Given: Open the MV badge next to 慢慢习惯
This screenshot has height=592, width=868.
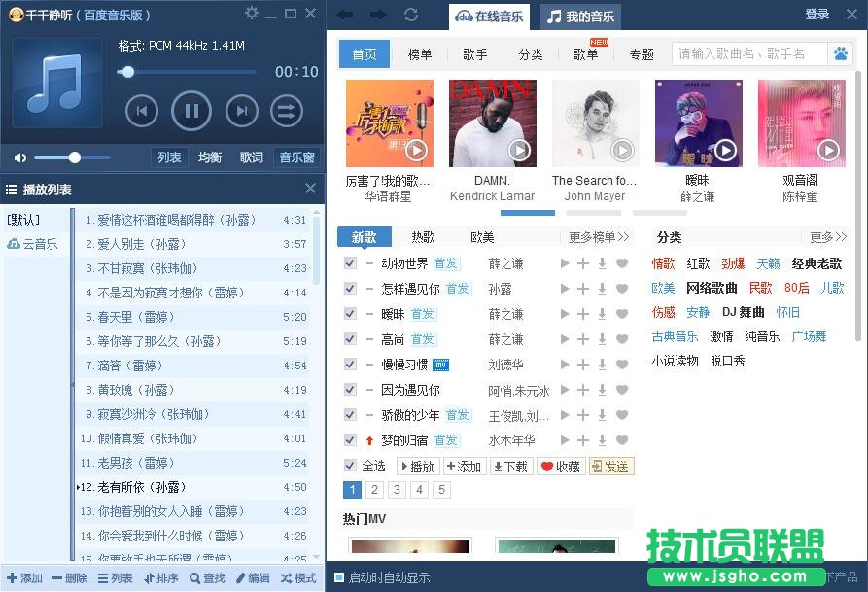Looking at the screenshot, I should click(440, 365).
